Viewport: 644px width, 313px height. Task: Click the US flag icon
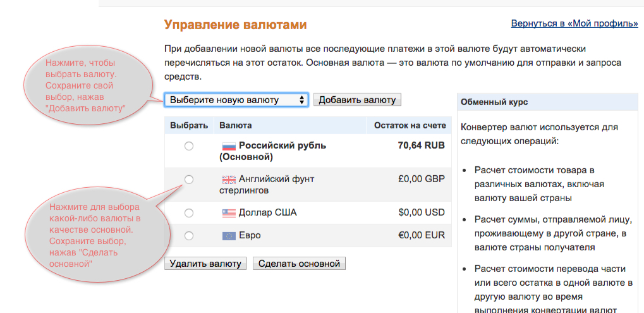[229, 212]
